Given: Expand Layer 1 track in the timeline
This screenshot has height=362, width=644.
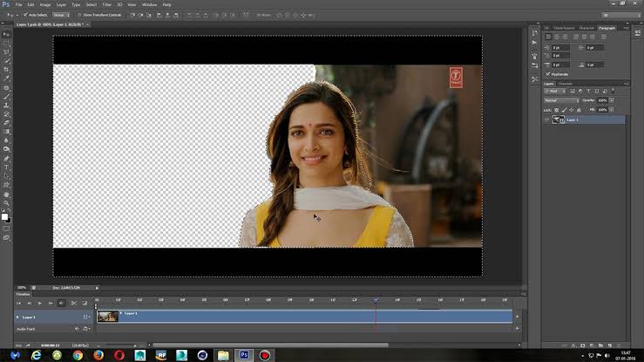Looking at the screenshot, I should [x=17, y=318].
